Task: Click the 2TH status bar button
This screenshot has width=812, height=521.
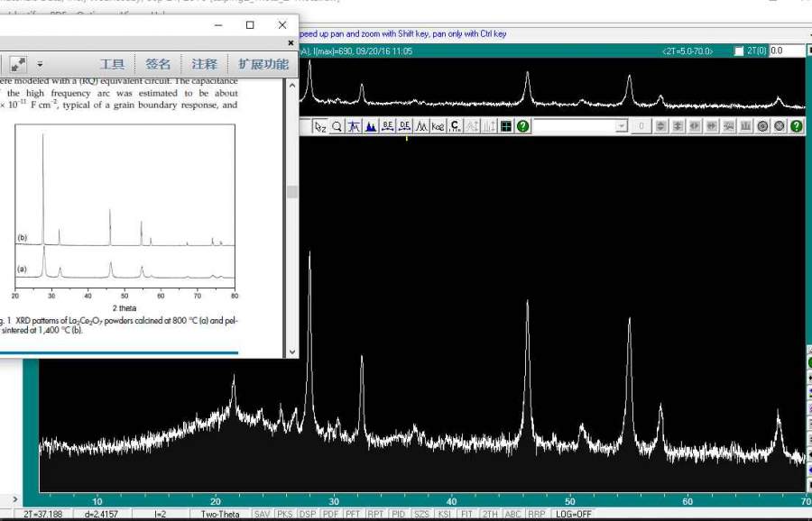Action: (x=490, y=515)
